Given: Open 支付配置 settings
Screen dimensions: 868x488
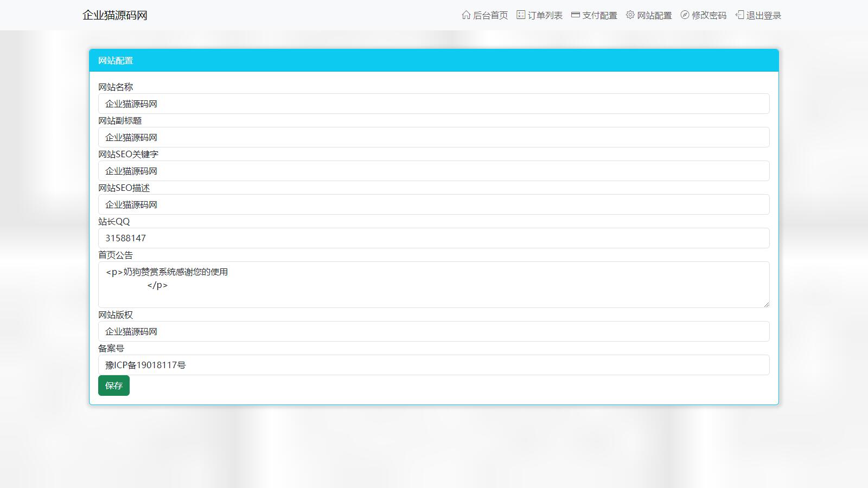Looking at the screenshot, I should point(595,15).
